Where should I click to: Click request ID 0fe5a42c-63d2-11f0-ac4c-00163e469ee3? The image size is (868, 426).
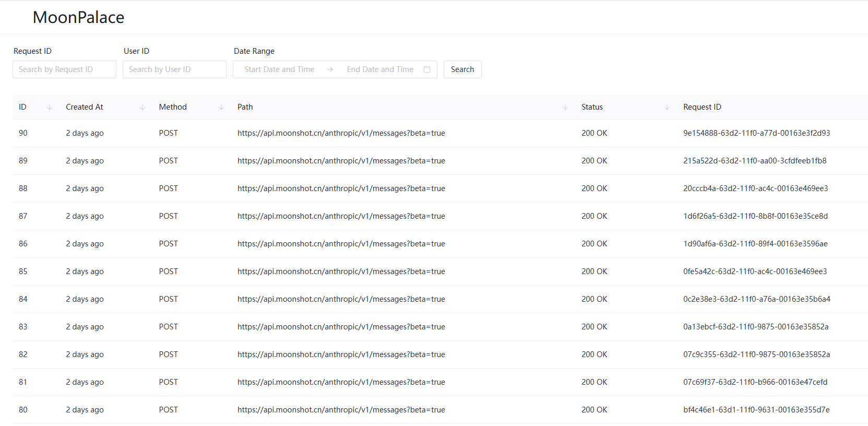point(755,271)
